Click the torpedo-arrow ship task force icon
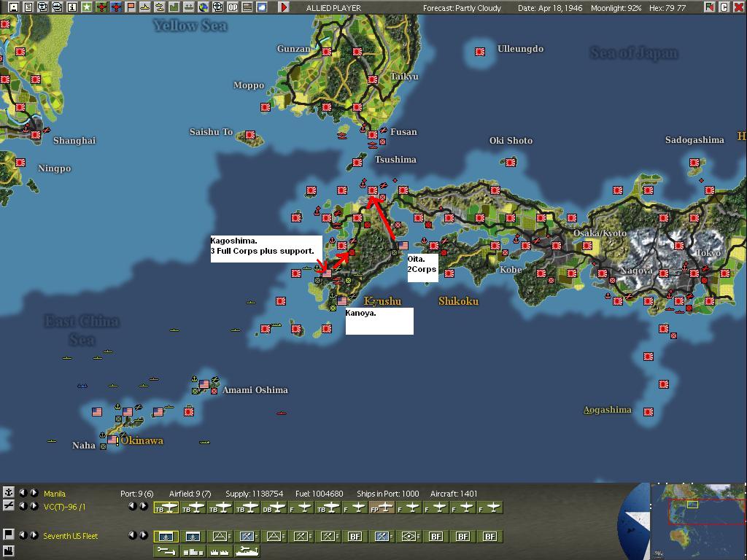Image resolution: width=747 pixels, height=560 pixels. [x=166, y=551]
